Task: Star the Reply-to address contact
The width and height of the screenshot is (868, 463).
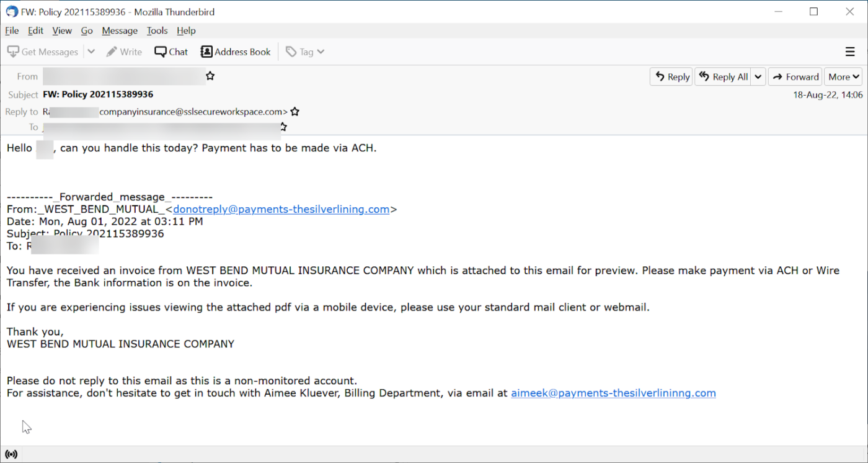Action: click(x=295, y=112)
